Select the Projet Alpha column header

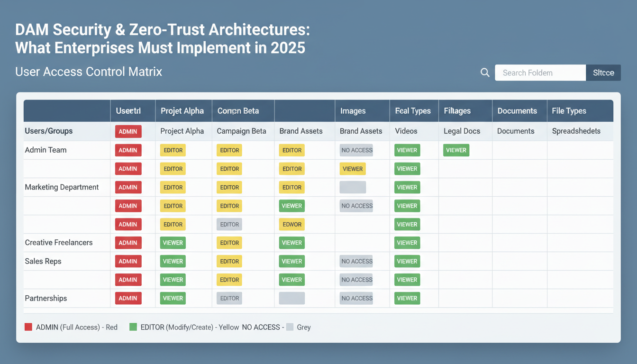183,110
